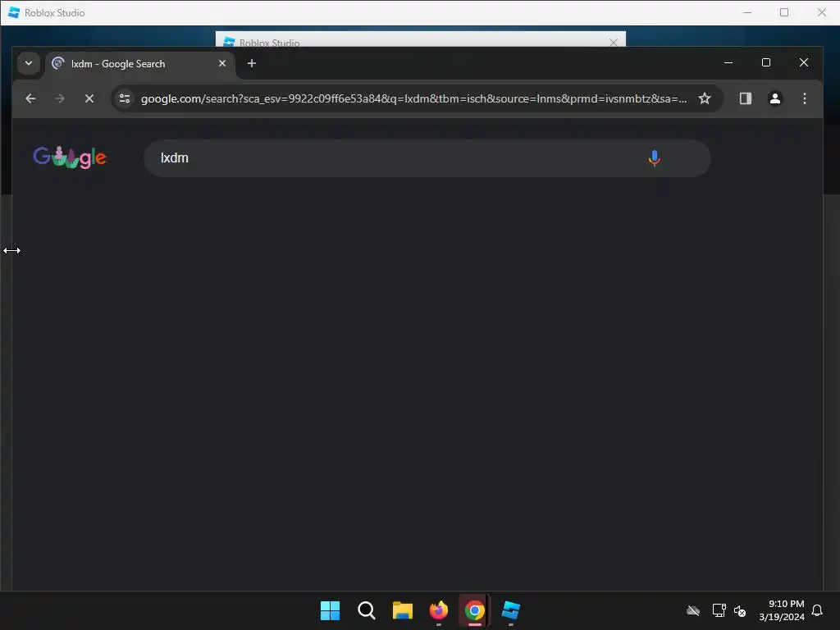
Task: Open Windows taskbar search
Action: click(367, 610)
